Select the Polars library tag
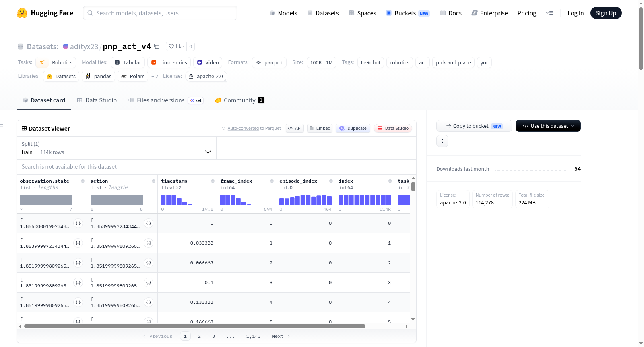644x347 pixels. tap(133, 76)
